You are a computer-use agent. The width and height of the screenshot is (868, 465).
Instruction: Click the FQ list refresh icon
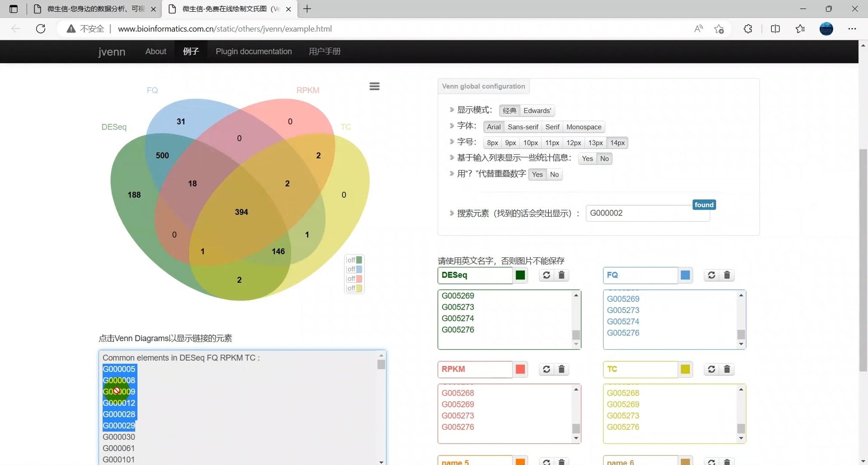pos(711,275)
